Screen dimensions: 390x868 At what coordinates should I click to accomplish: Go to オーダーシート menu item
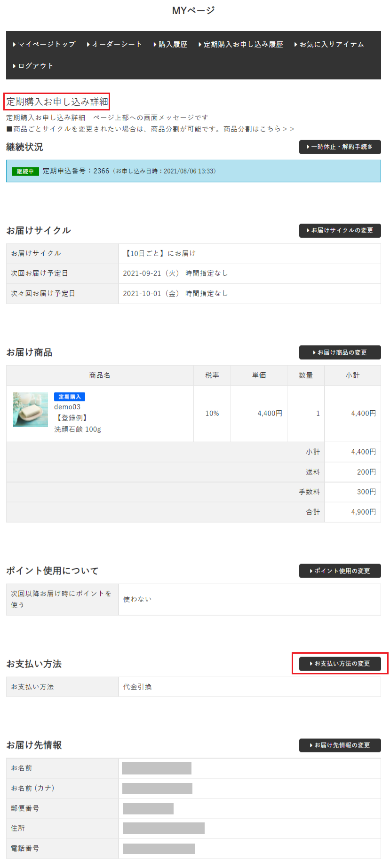click(x=116, y=44)
